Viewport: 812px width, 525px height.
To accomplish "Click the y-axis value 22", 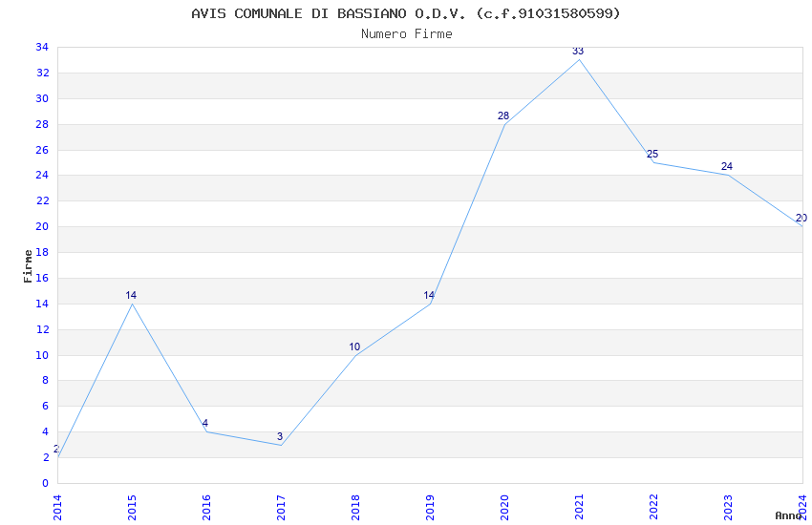I will coord(42,200).
